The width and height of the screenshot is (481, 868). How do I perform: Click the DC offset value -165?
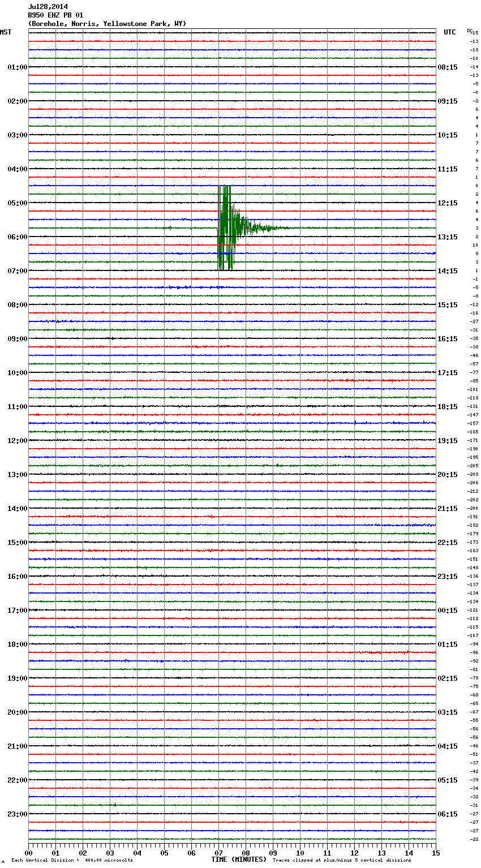[x=473, y=432]
